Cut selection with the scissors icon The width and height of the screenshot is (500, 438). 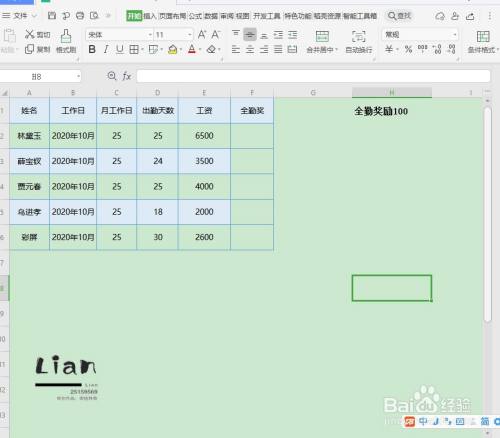[30, 34]
